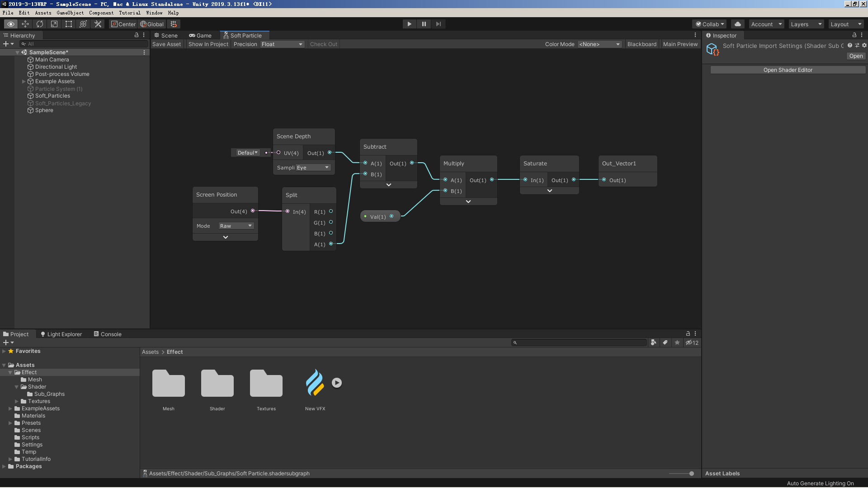The width and height of the screenshot is (868, 488).
Task: Open the Layers dropdown
Action: 806,24
